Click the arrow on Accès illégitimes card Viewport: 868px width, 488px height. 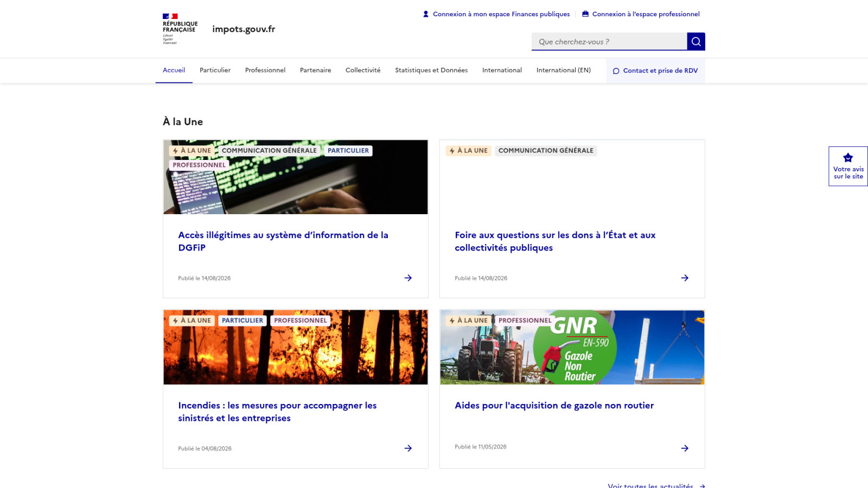click(x=408, y=278)
